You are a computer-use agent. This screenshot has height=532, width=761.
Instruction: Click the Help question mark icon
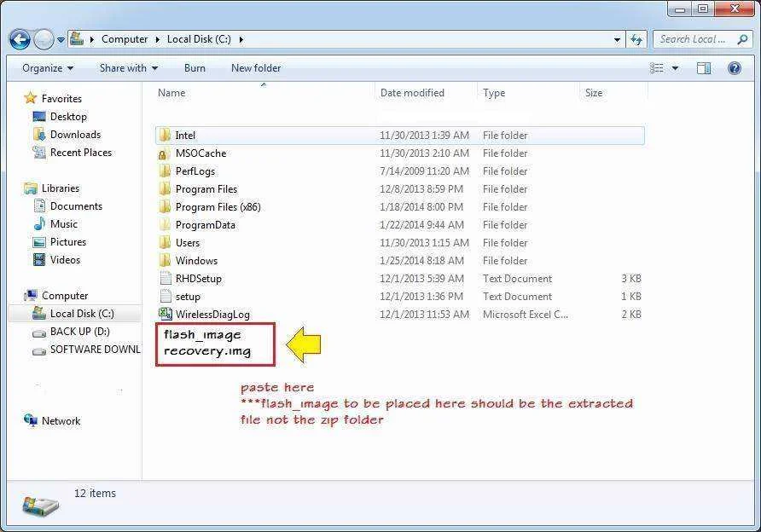coord(735,68)
